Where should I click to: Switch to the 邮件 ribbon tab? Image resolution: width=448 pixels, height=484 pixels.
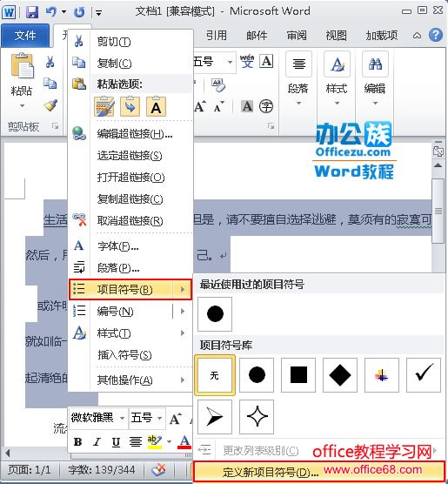[x=257, y=36]
